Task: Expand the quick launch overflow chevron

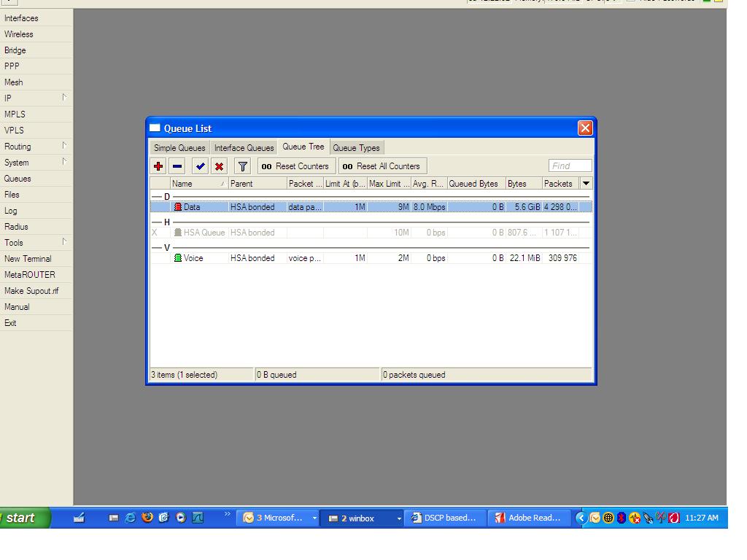Action: point(228,514)
